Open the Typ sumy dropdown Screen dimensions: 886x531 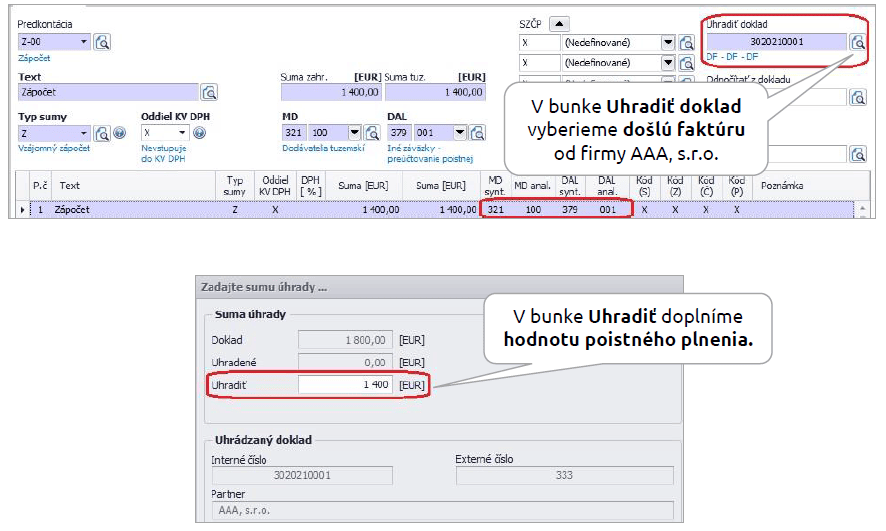[x=83, y=133]
